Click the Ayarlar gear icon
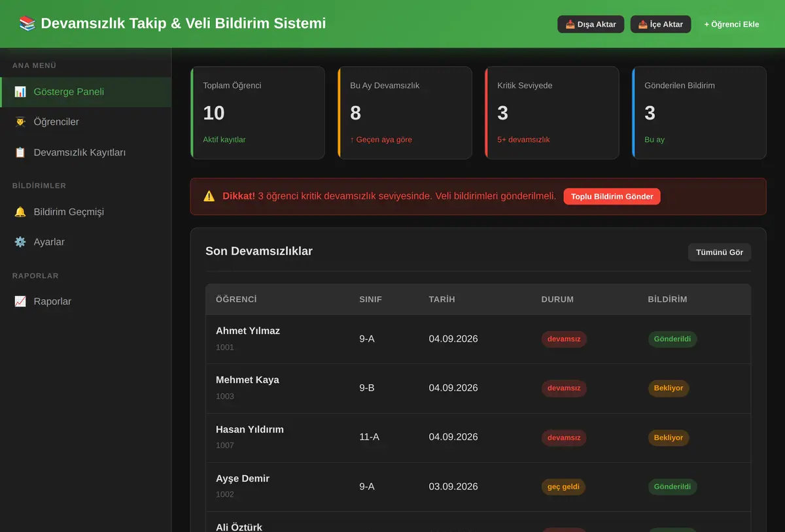Screen dimensions: 785x532 click(20, 242)
